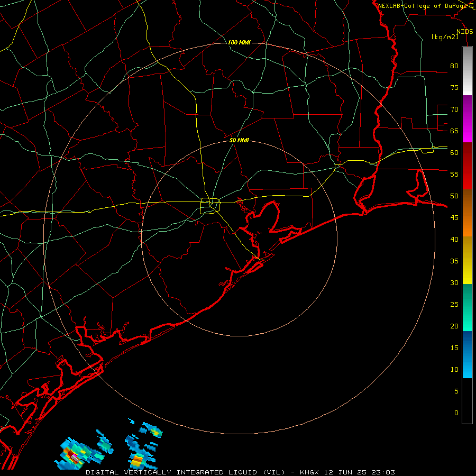Click the green segment of the color bar
The height and width of the screenshot is (476, 476).
click(x=467, y=307)
